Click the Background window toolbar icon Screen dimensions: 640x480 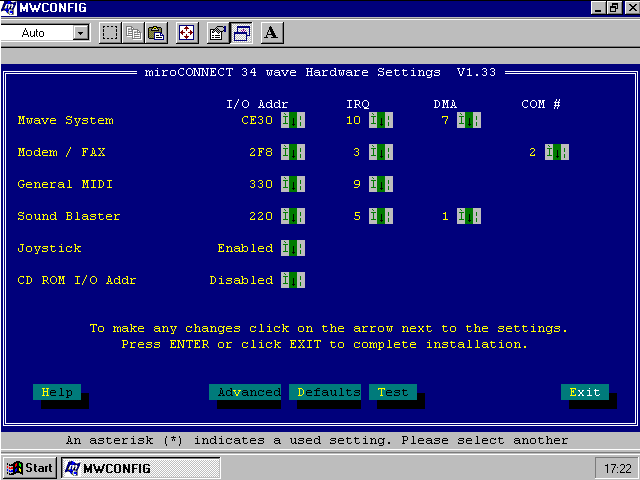point(242,33)
